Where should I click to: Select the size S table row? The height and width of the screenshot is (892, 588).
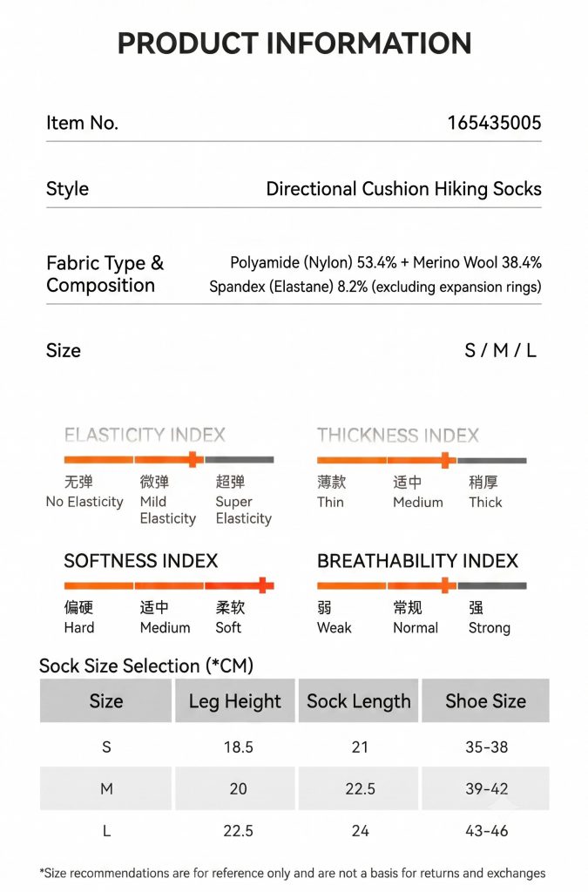(294, 747)
